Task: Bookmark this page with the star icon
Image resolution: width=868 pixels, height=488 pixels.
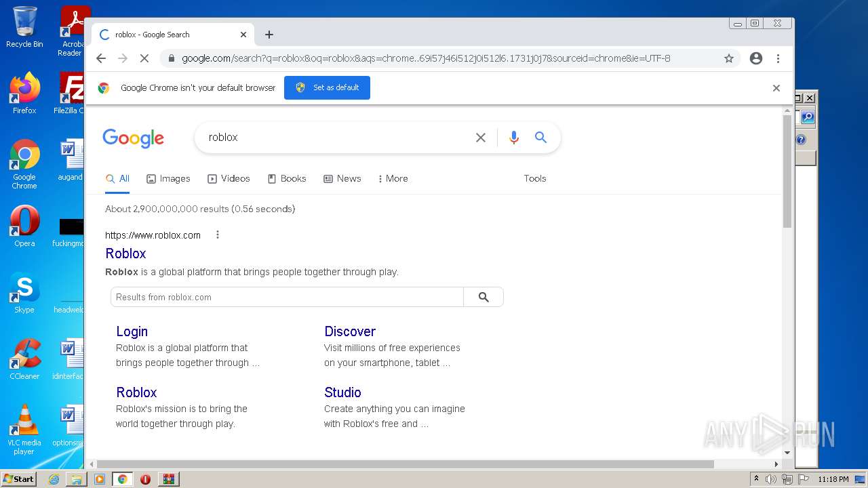Action: pyautogui.click(x=729, y=58)
